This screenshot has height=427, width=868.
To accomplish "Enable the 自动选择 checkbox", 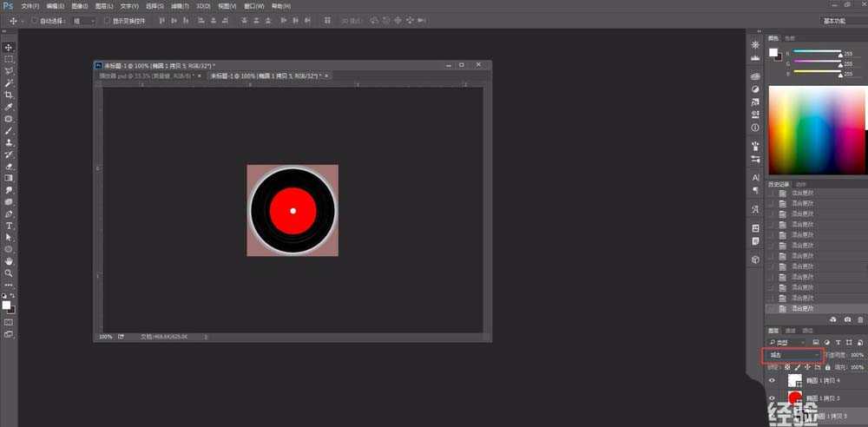I will tap(34, 20).
